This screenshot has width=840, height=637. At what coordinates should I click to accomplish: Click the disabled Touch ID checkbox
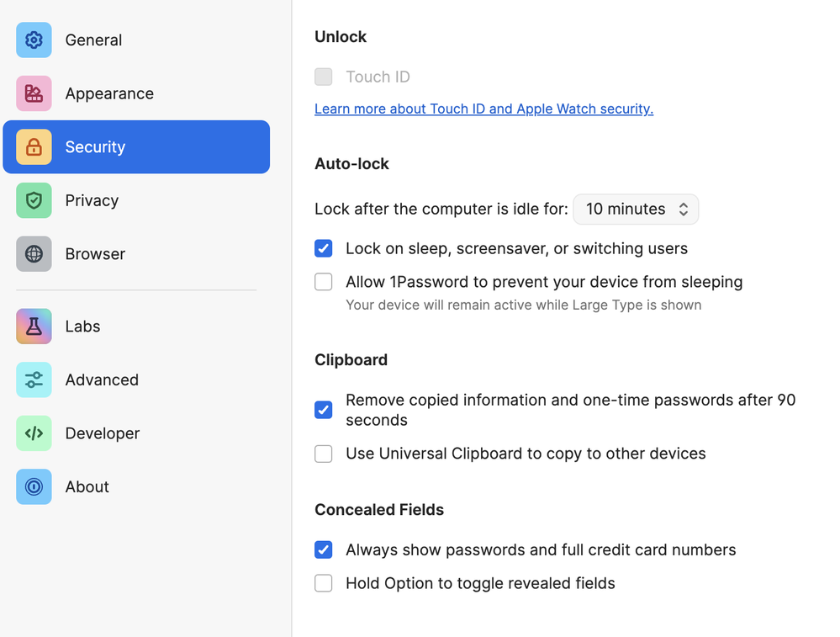click(324, 77)
